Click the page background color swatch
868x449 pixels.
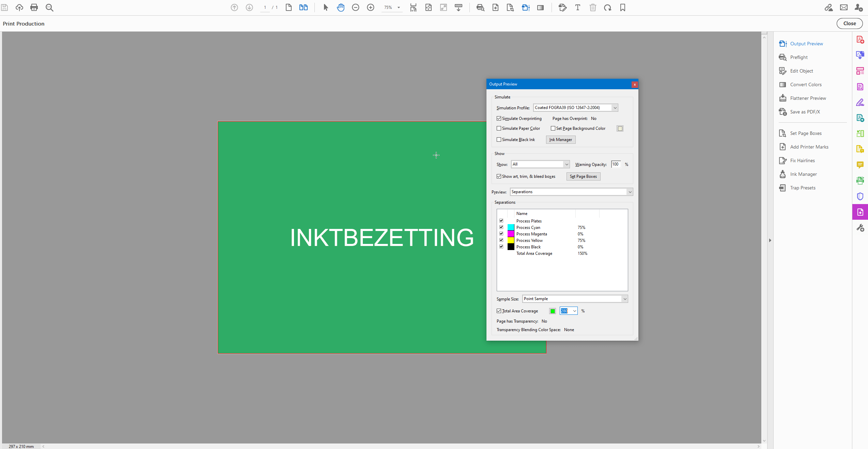[620, 128]
